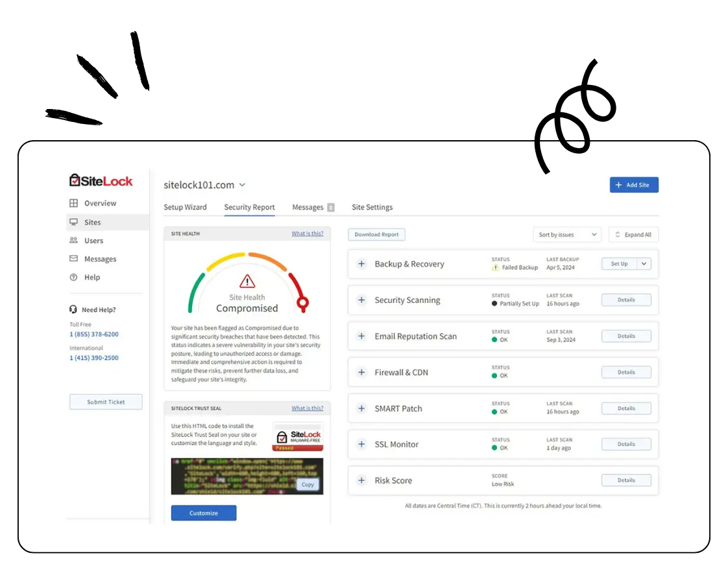Screen dimensions: 728x584
Task: Select the Security Report tab
Action: point(249,207)
